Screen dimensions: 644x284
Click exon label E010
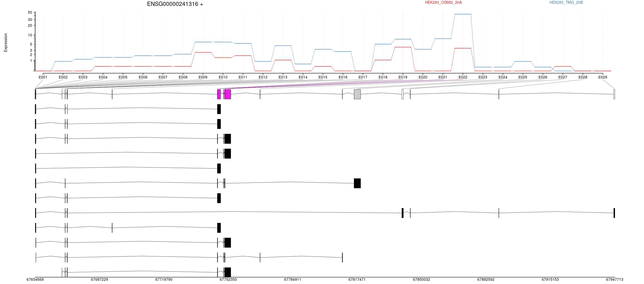[223, 77]
